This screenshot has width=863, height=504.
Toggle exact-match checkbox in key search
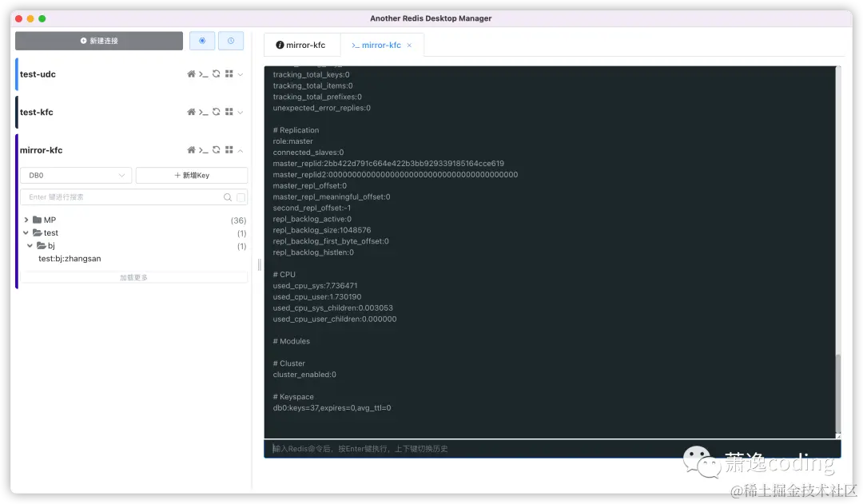[x=241, y=197]
